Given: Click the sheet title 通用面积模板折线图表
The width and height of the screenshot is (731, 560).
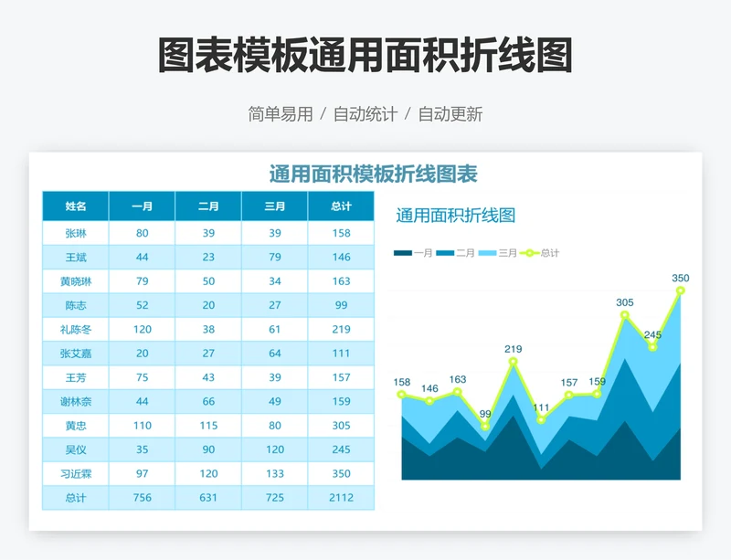Looking at the screenshot, I should pos(374,174).
